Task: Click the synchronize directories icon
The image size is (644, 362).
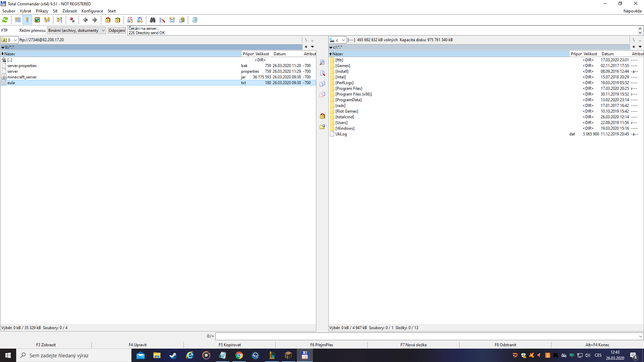Action: (x=172, y=20)
